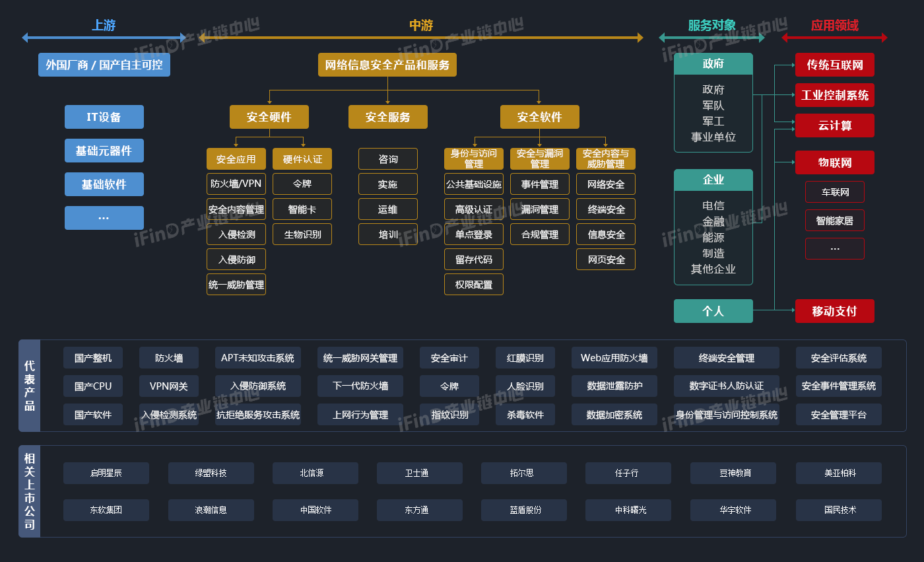Image resolution: width=924 pixels, height=562 pixels.
Task: Click the 移动支付 application field box
Action: coord(834,311)
